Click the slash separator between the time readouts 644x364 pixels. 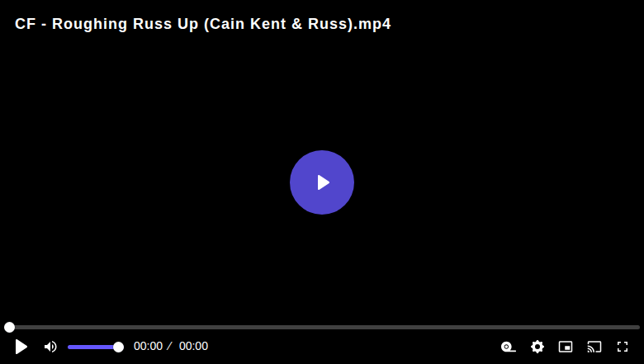pos(169,347)
